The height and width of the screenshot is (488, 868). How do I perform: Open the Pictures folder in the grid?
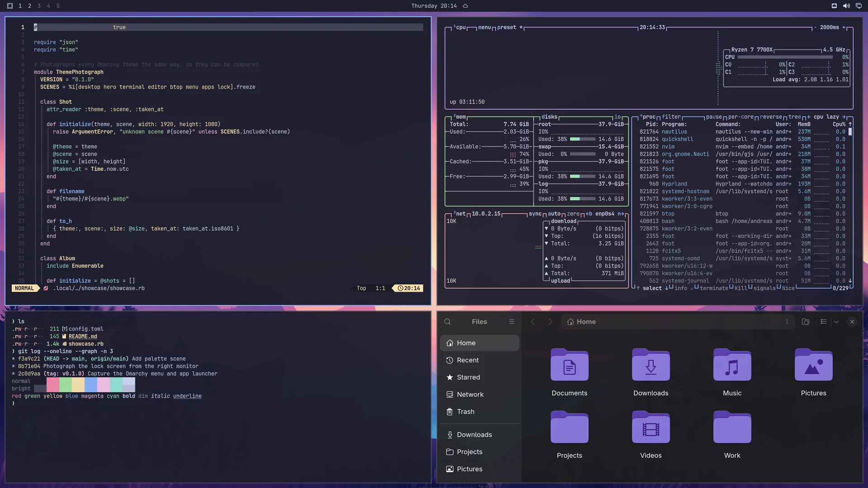pos(814,373)
